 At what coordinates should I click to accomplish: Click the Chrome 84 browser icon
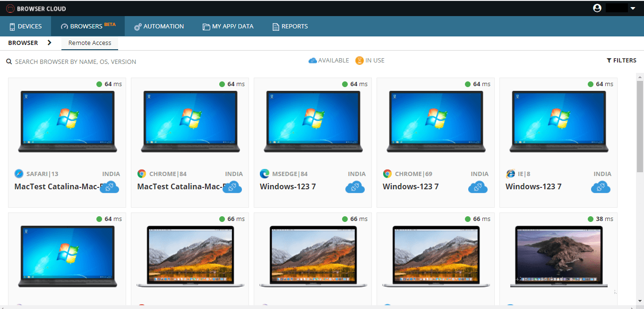142,174
